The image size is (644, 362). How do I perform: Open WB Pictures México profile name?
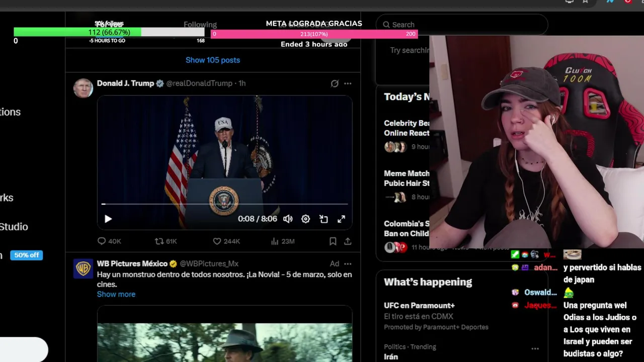click(132, 263)
